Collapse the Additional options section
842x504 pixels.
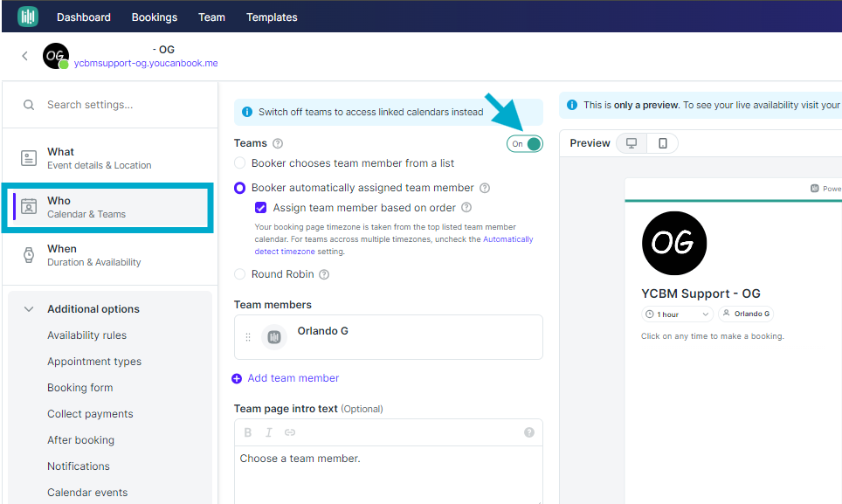(x=29, y=309)
